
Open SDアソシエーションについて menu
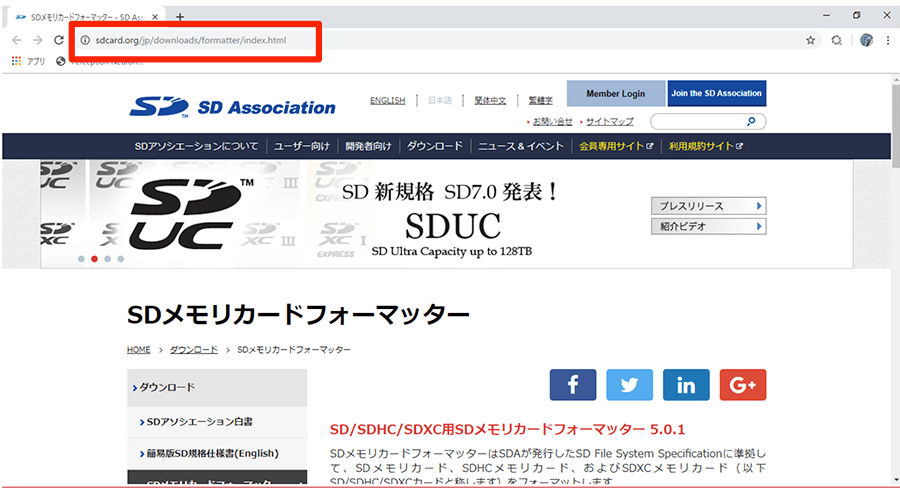(x=196, y=146)
